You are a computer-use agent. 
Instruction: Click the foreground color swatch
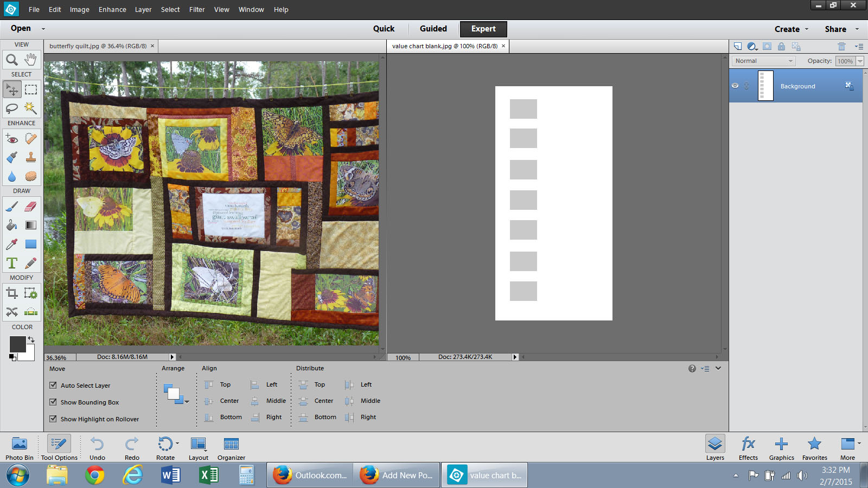pyautogui.click(x=17, y=344)
